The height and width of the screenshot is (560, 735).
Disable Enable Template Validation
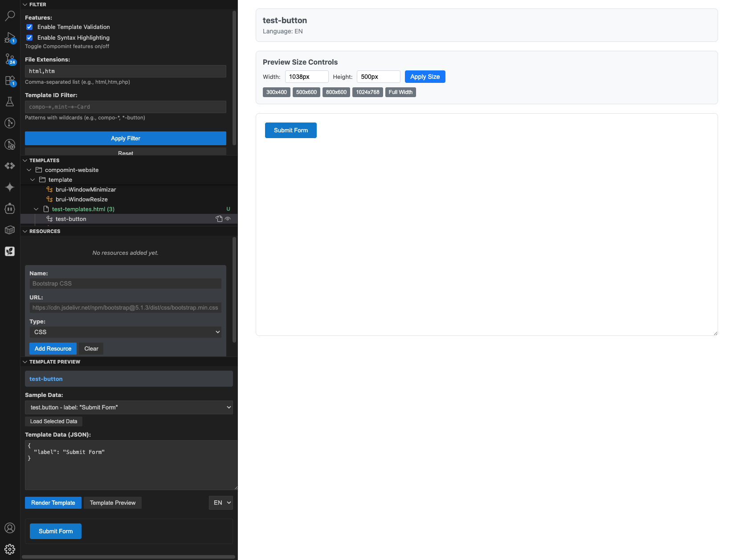pyautogui.click(x=29, y=27)
